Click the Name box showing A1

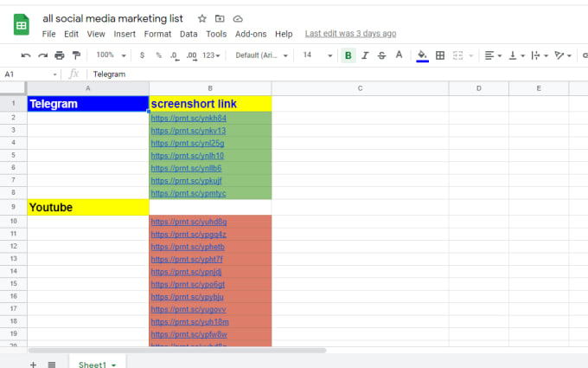tap(30, 74)
